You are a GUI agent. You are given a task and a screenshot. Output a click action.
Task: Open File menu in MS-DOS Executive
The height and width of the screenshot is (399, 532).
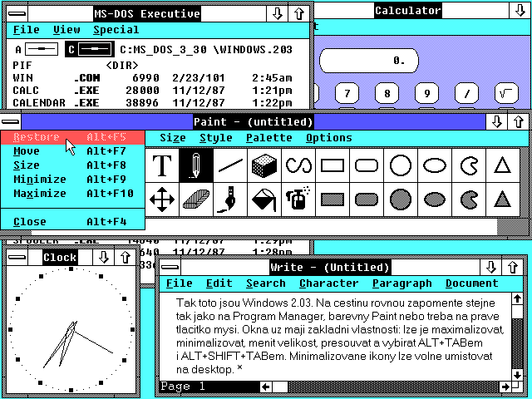click(x=26, y=30)
